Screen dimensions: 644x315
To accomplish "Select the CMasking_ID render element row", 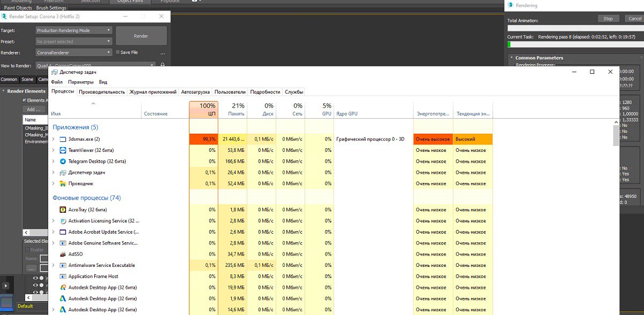I will point(36,128).
